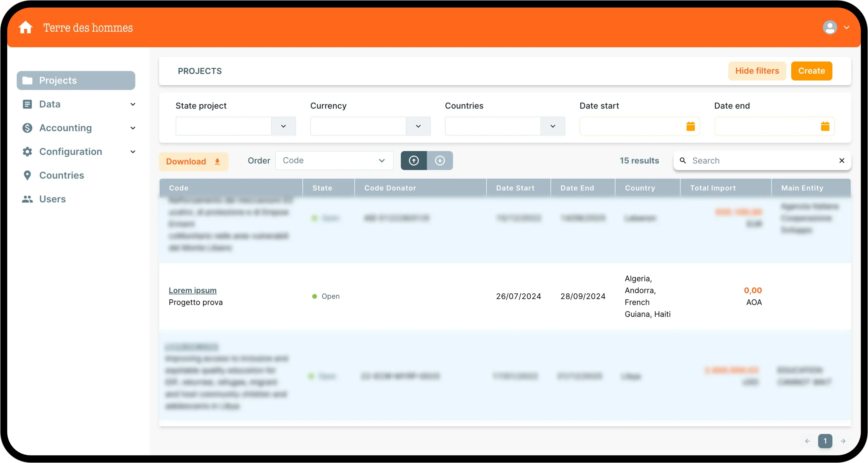868x463 pixels.
Task: Go to next page arrow
Action: coord(843,441)
